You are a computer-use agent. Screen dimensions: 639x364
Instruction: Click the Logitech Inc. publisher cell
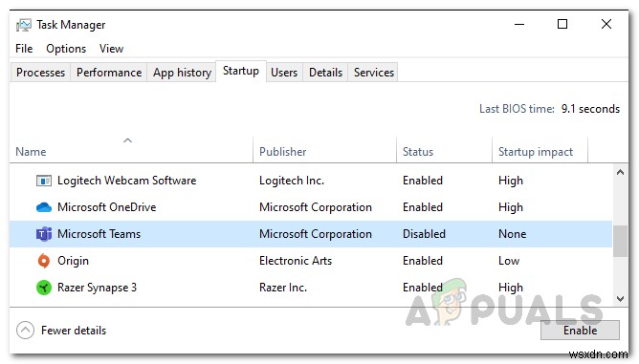(x=292, y=181)
